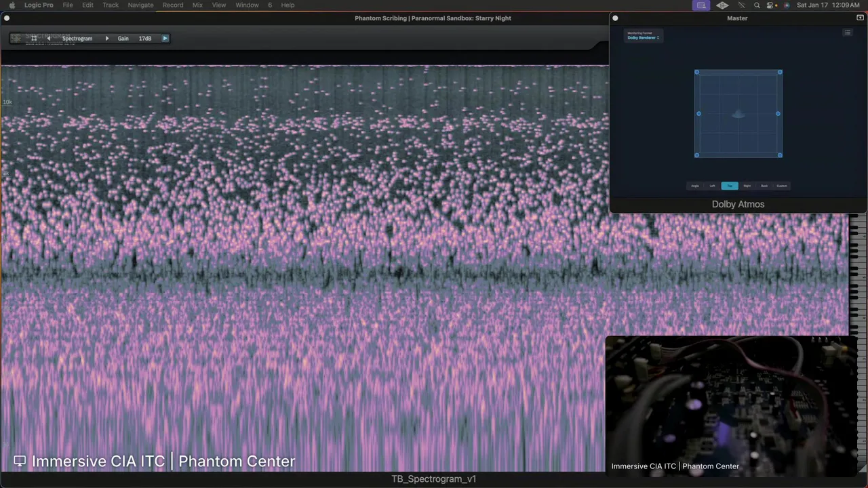Go to previous analyzer mode arrow
The image size is (868, 488).
(49, 38)
